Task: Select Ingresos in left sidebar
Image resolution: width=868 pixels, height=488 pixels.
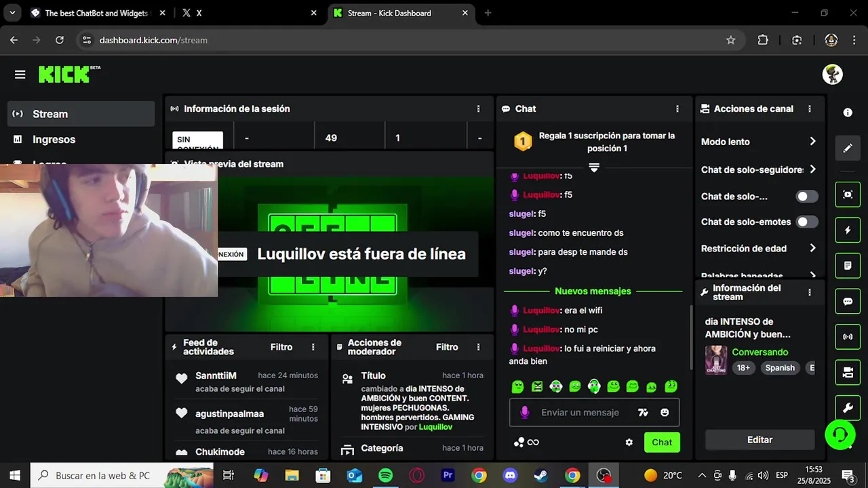Action: tap(81, 139)
